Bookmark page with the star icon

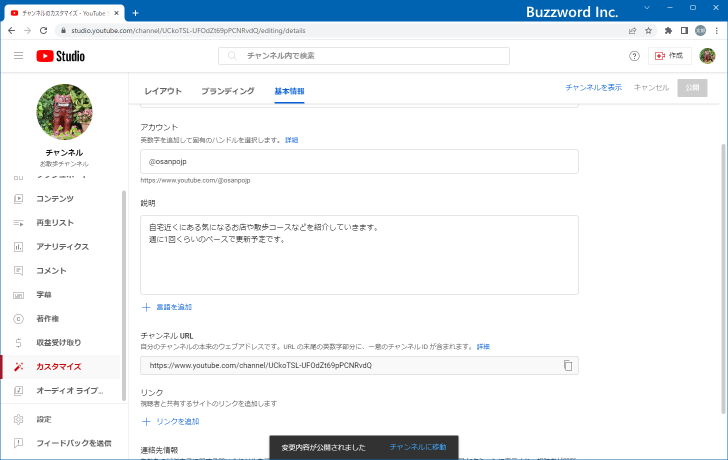pyautogui.click(x=649, y=31)
